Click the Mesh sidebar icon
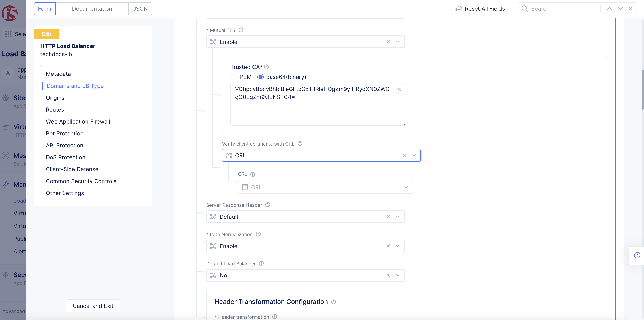This screenshot has height=320, width=644. [x=5, y=156]
